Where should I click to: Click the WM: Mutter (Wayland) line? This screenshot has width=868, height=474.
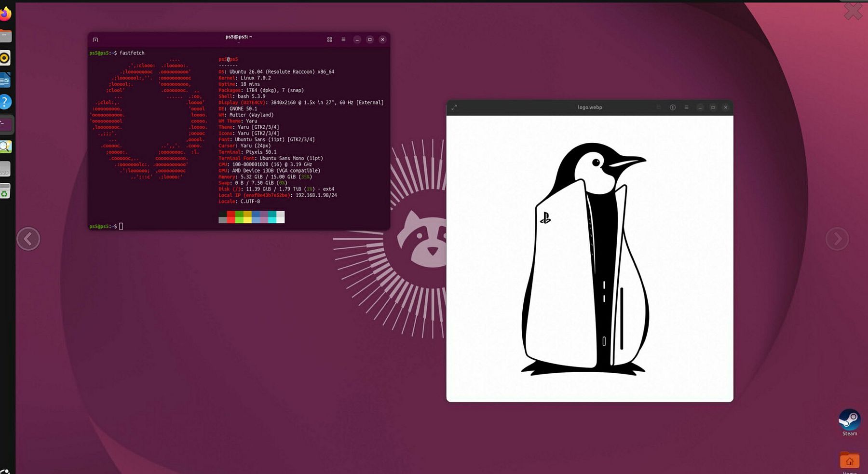[246, 115]
